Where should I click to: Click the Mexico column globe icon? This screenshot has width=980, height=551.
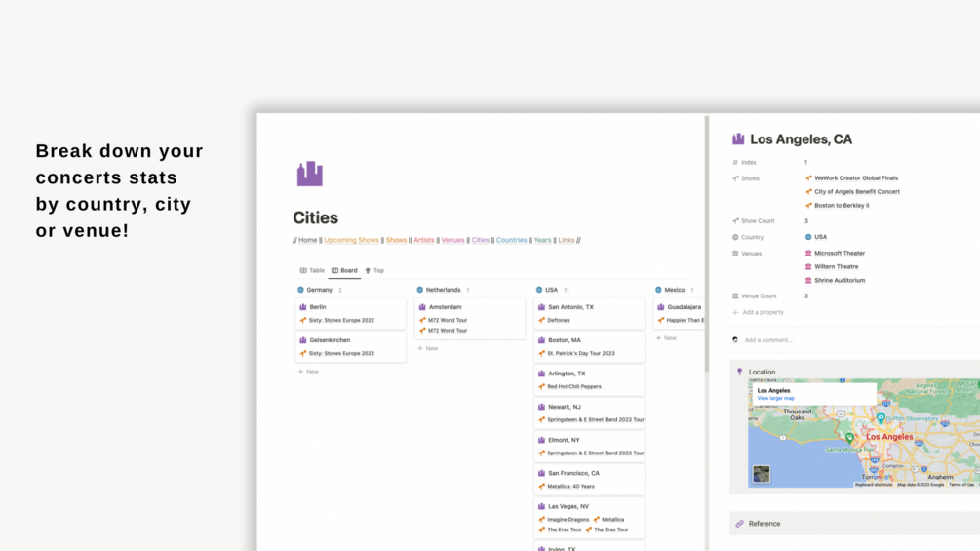[659, 290]
